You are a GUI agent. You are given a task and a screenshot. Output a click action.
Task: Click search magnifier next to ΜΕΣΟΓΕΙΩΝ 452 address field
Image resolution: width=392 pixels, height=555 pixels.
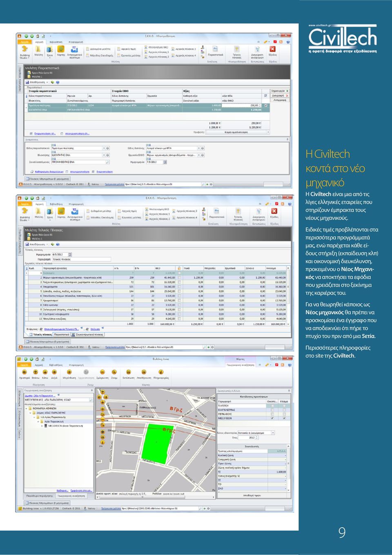point(91,400)
